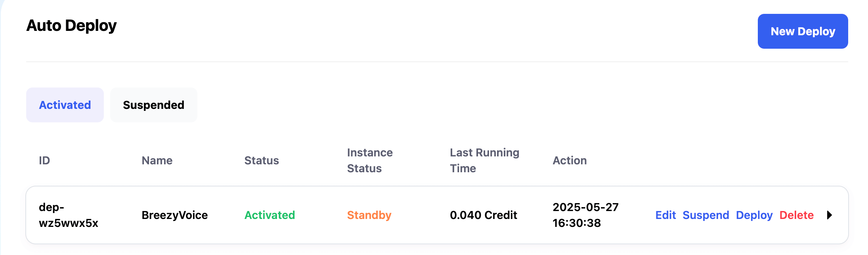Image resolution: width=868 pixels, height=255 pixels.
Task: Suspend the BreezyVoice deployment
Action: coord(705,215)
